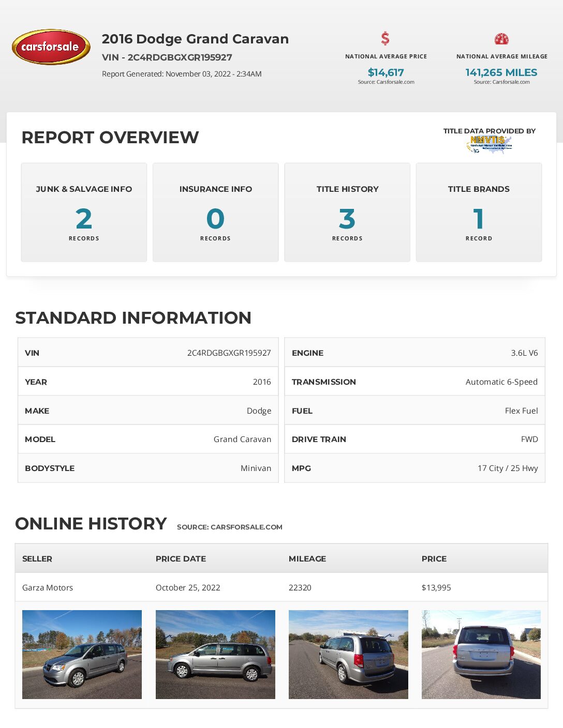Click the bodystyle value Minivan

pos(256,468)
